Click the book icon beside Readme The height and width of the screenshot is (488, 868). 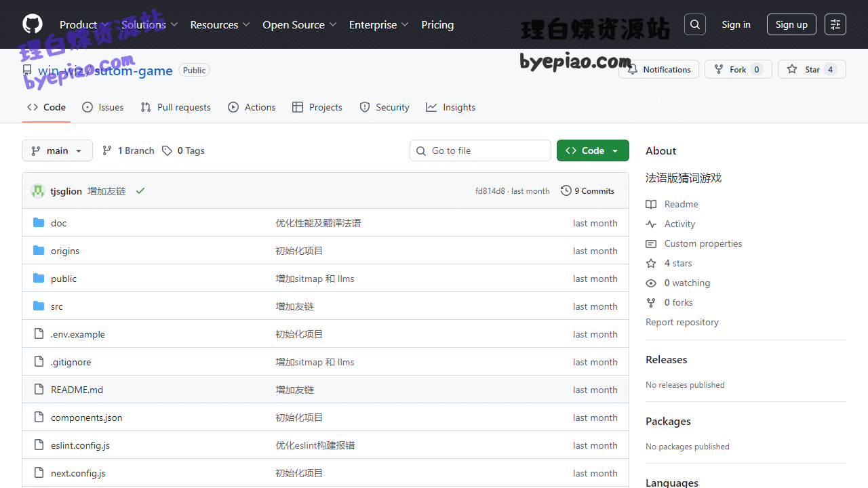tap(651, 204)
